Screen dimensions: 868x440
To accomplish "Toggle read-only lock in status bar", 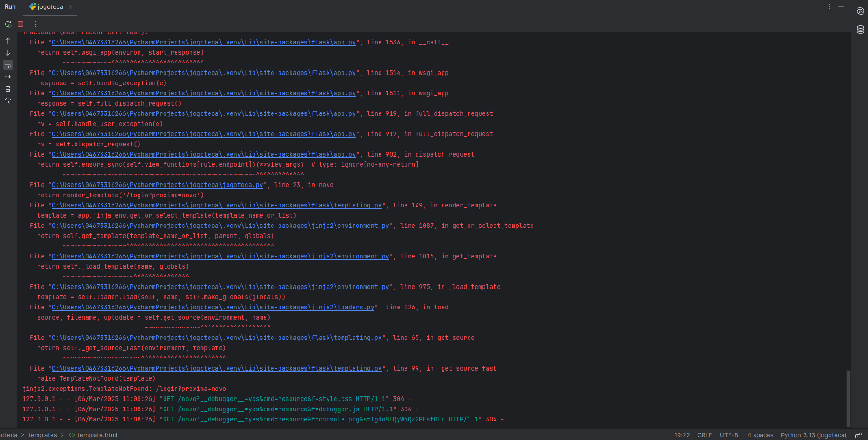I will pos(858,435).
